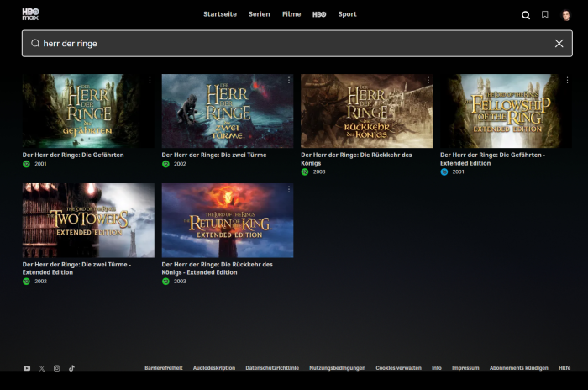Open options menu for Two Towers Extended card
Screen dimensions: 588x390
pos(150,190)
